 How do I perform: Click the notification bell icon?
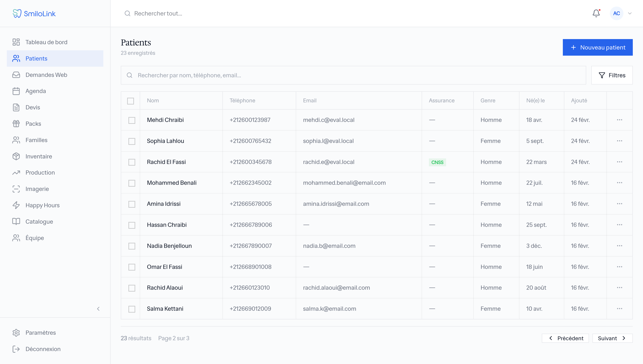click(x=596, y=13)
